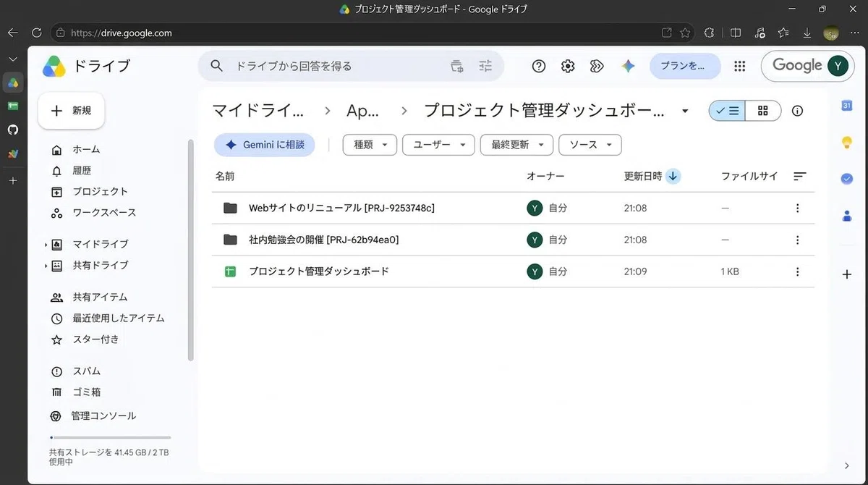Screen dimensions: 868x485
Task: Open dropdown arrow after プロジェクト管理ダッシュボー breadcrumb
Action: pos(685,111)
